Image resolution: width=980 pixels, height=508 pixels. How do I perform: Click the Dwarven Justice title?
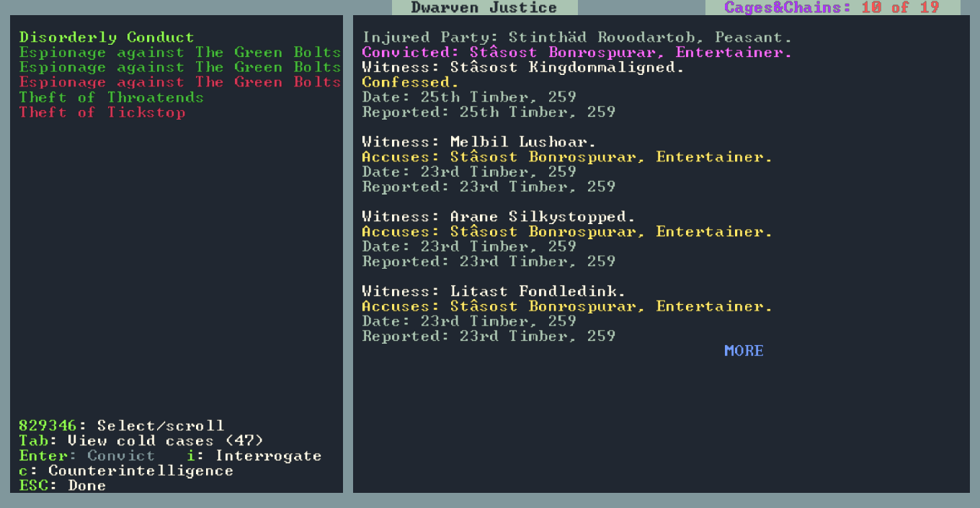[x=484, y=8]
